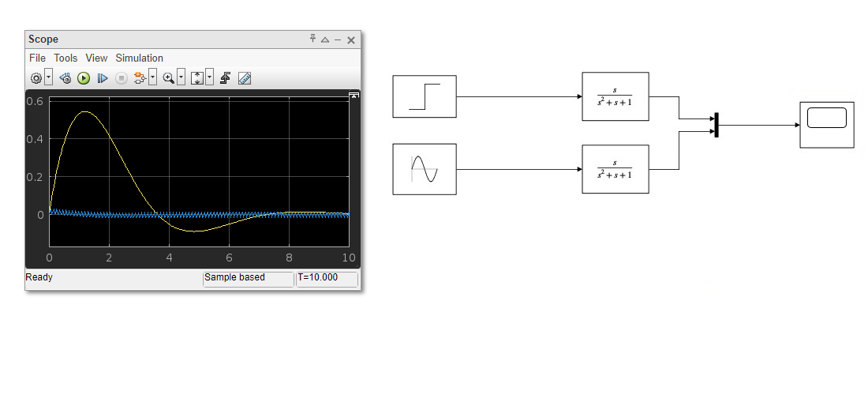868x410 pixels.
Task: Select the lower Transfer Fcn block
Action: tap(615, 169)
